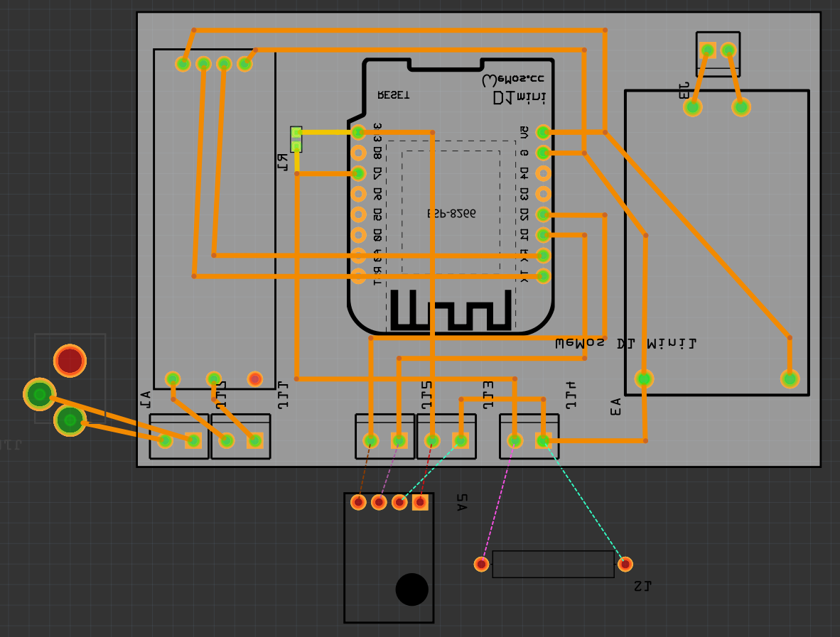Click the red pad inside the left rectangular part
The height and width of the screenshot is (637, 840).
click(255, 379)
